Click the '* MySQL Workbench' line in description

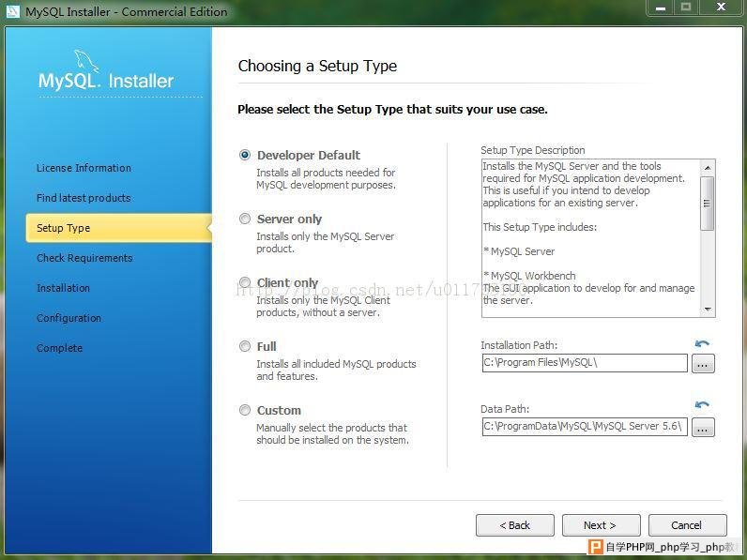pyautogui.click(x=530, y=276)
